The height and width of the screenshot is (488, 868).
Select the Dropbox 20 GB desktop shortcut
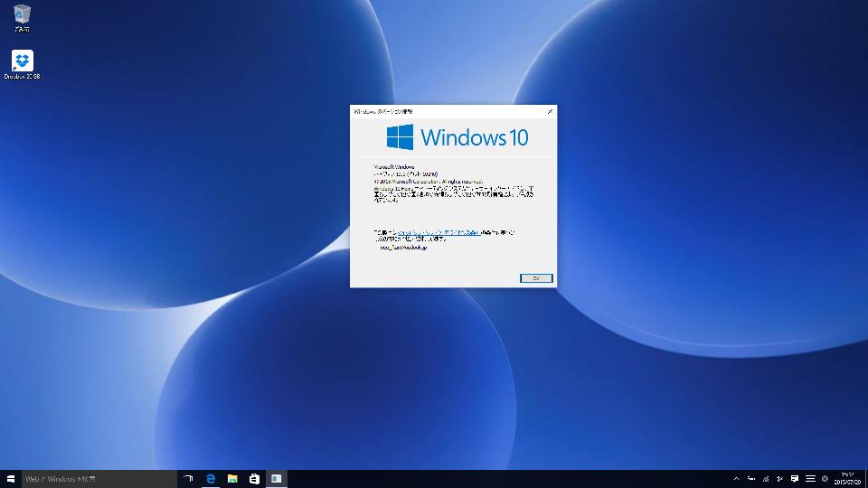(22, 65)
